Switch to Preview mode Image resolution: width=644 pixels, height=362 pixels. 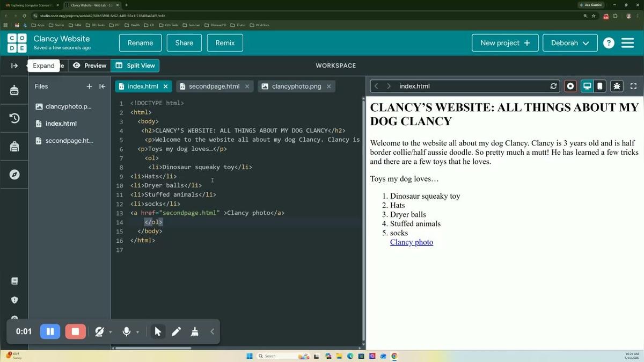tap(90, 66)
